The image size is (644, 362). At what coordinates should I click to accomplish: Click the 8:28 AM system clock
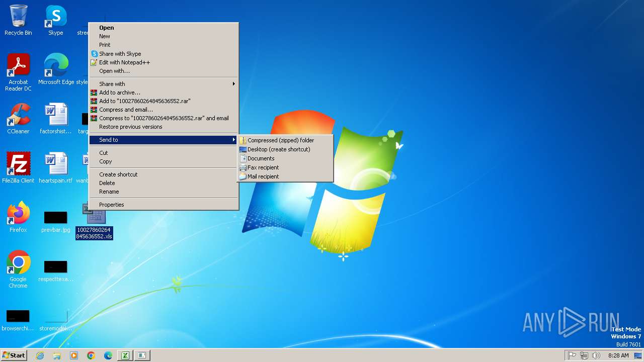point(618,355)
